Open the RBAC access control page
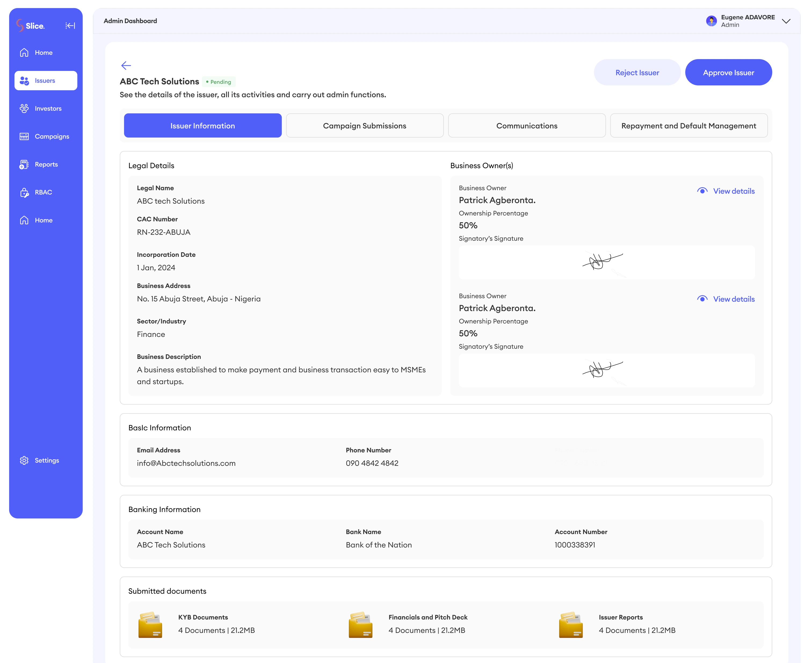Image resolution: width=812 pixels, height=663 pixels. pos(43,193)
